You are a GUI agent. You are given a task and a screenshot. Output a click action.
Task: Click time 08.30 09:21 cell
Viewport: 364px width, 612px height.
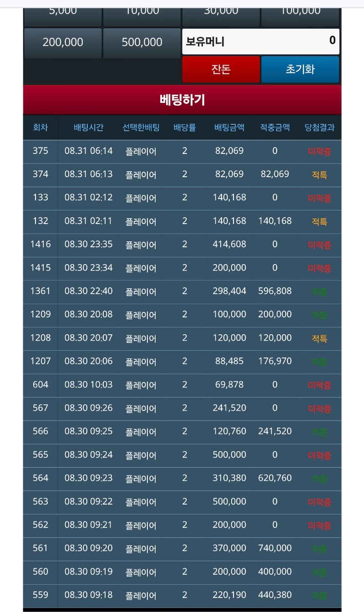pos(89,525)
